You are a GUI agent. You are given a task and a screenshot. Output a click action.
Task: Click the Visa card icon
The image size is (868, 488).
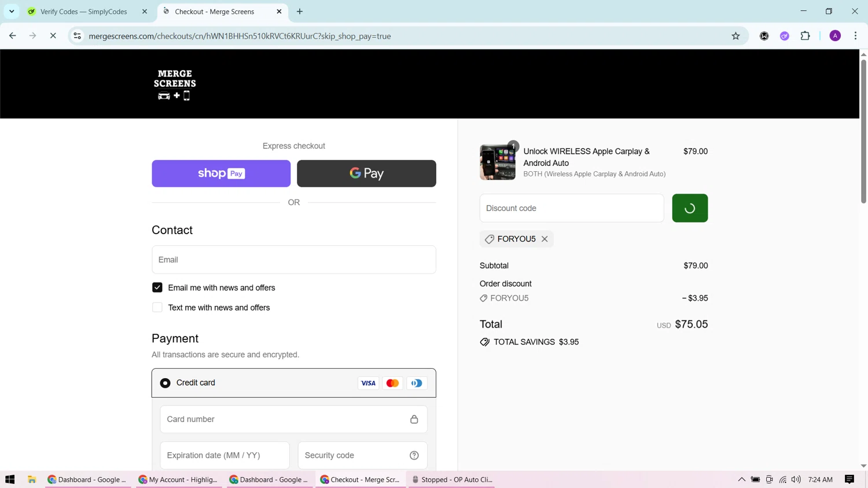point(368,383)
